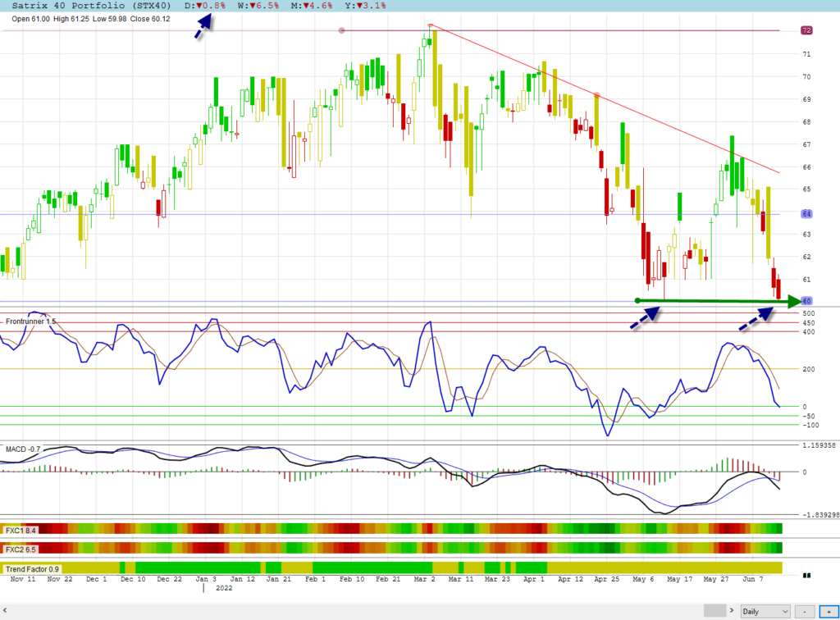Click the scroll-left arrow on the chart scrollbar
840x620 pixels.
click(5, 610)
